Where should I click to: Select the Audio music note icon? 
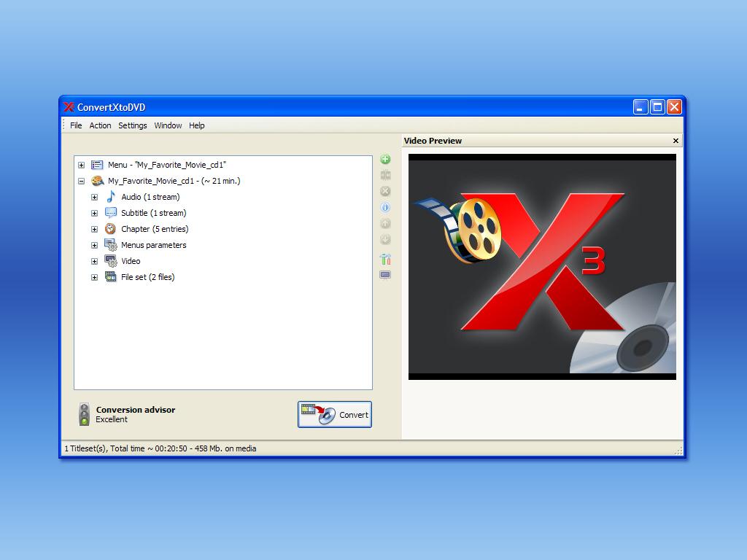pos(111,197)
